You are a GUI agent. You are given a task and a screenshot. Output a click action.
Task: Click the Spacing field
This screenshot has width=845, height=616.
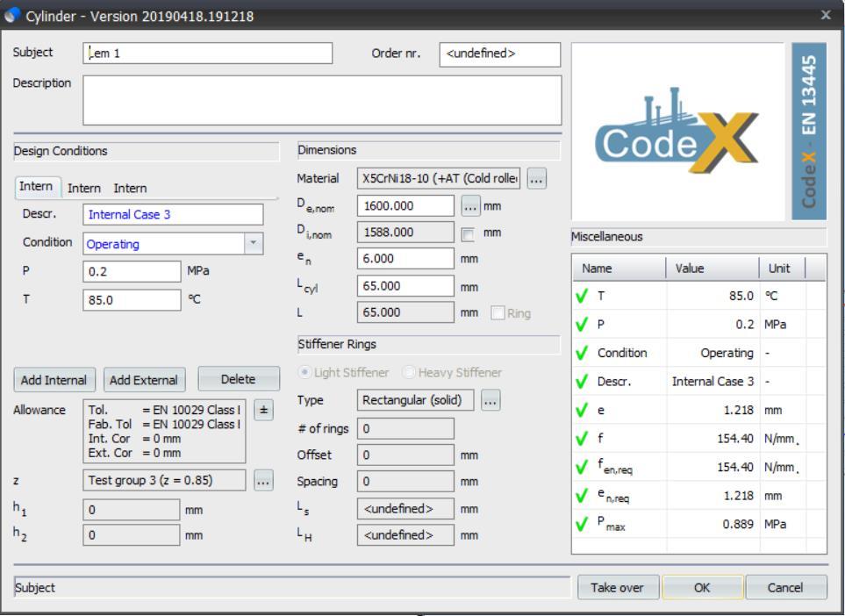click(405, 481)
